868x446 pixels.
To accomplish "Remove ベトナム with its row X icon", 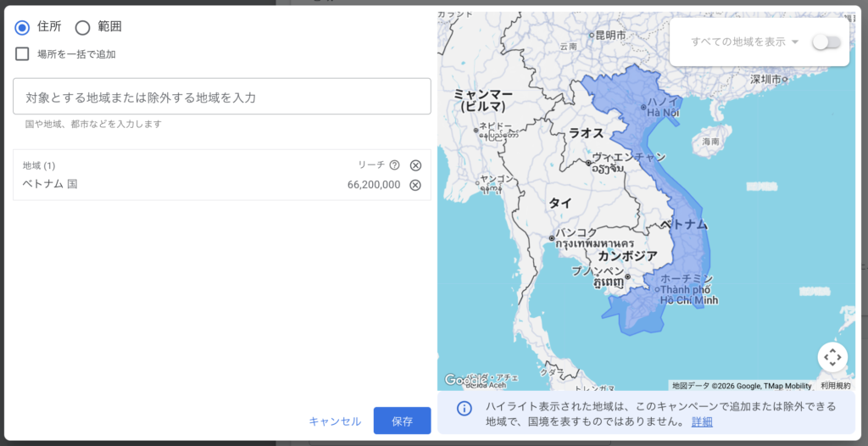I will pos(415,185).
